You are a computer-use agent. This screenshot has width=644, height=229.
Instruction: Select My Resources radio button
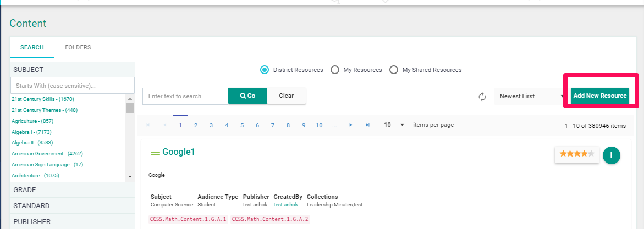click(x=335, y=70)
